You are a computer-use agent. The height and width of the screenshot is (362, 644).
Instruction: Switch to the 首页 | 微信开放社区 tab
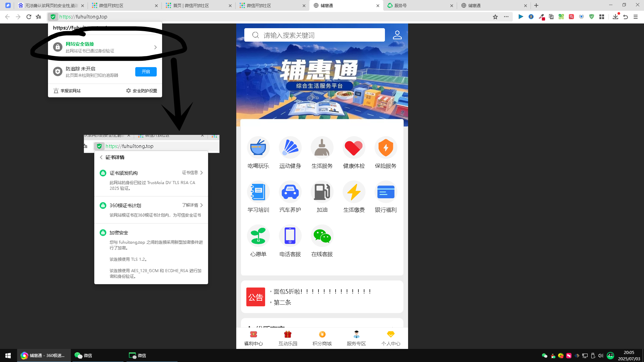coord(199,6)
